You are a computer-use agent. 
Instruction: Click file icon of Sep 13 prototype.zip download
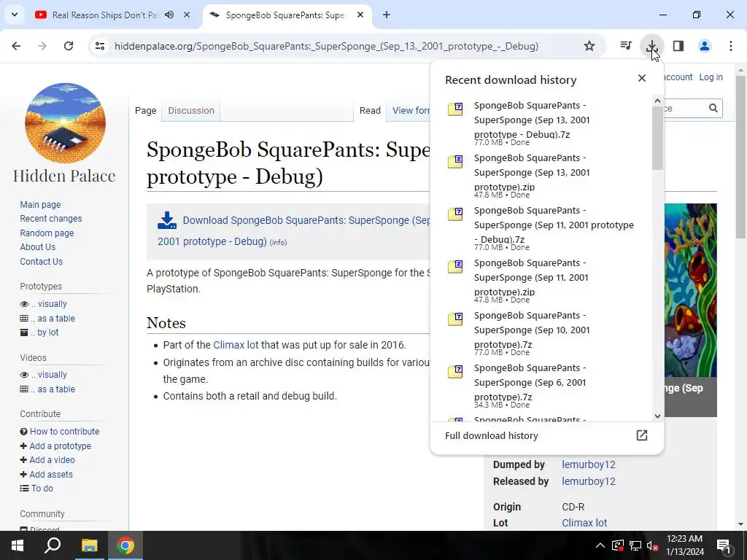(455, 161)
